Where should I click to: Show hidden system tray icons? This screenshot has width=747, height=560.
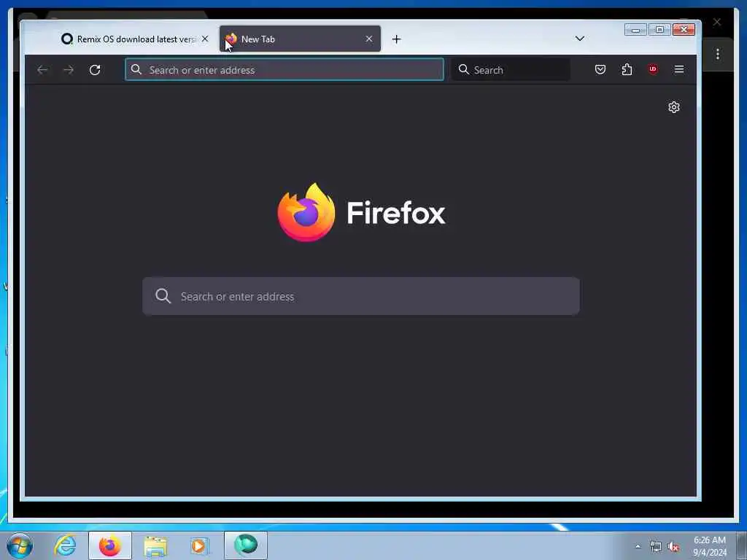click(x=638, y=546)
